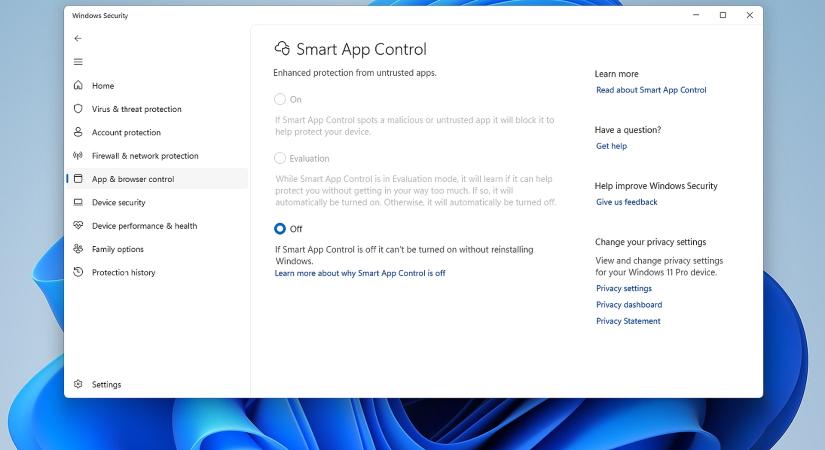Click the Get help link

click(x=611, y=146)
